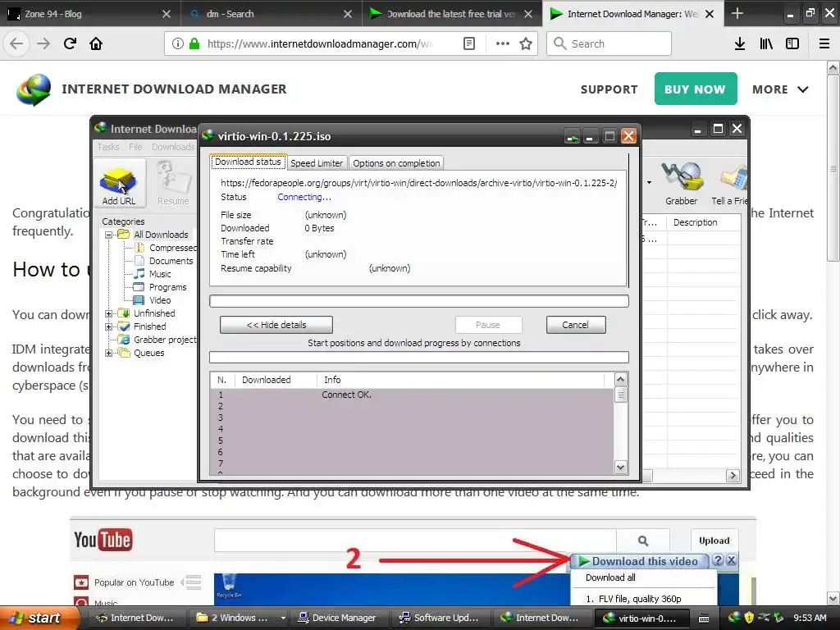Viewport: 840px width, 630px height.
Task: Click the Pause button in download dialog
Action: (x=488, y=325)
